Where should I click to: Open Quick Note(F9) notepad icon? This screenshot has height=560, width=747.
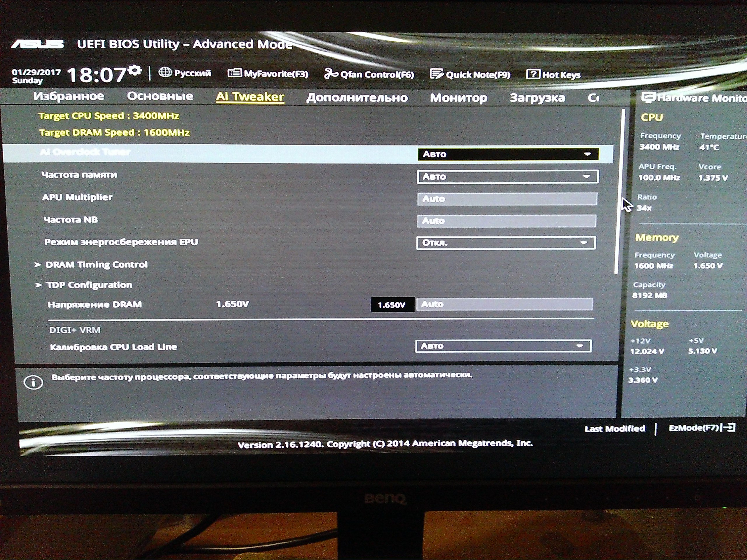(436, 74)
